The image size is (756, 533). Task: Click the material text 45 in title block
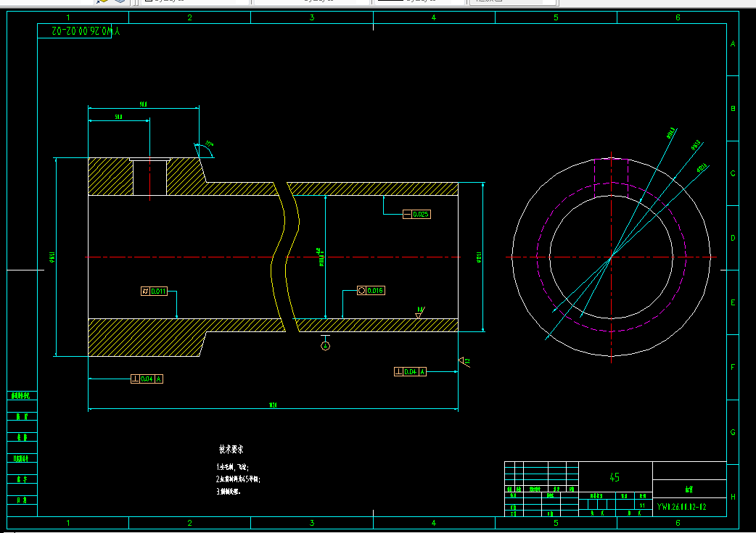[x=615, y=478]
